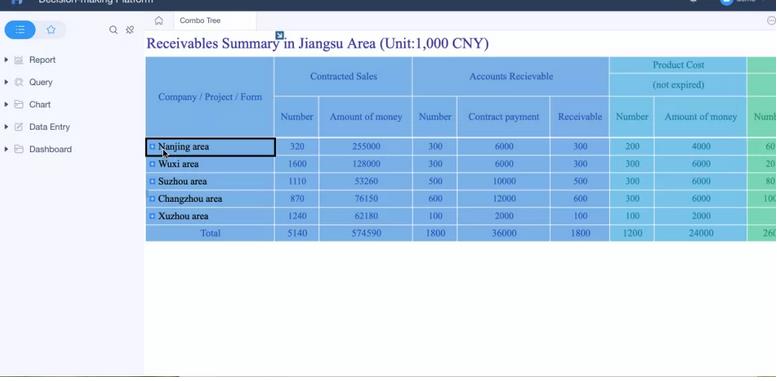The height and width of the screenshot is (381, 777).
Task: Expand the Wuxi area tree node
Action: click(153, 164)
